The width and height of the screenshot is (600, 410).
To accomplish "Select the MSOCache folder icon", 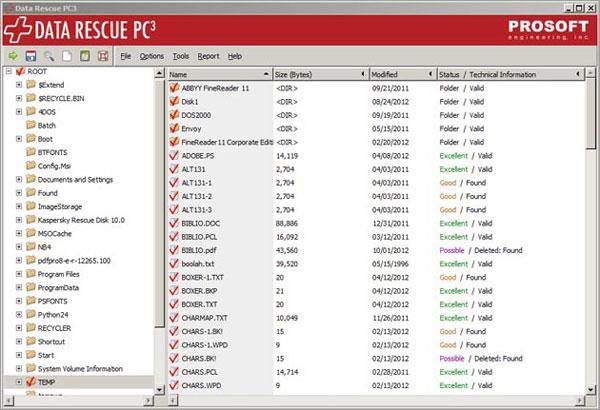I will [31, 233].
